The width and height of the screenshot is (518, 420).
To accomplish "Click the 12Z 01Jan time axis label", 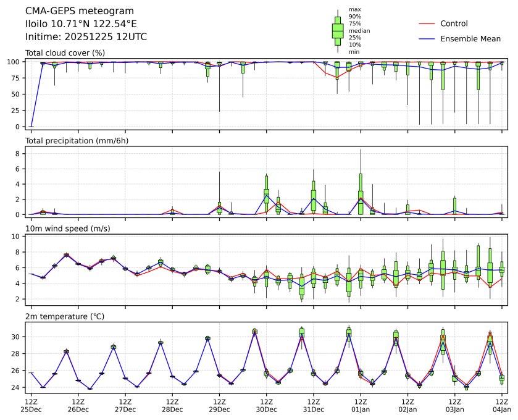I will click(360, 405).
